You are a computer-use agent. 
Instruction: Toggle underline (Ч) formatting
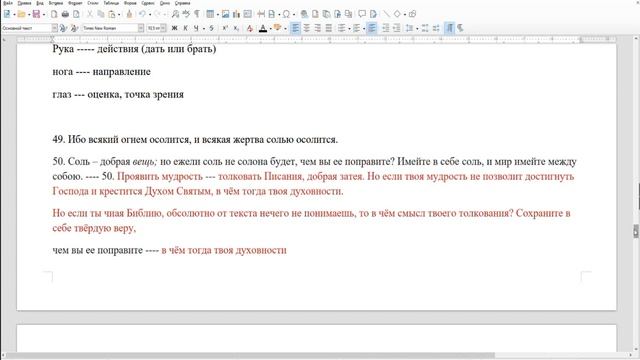(x=196, y=28)
